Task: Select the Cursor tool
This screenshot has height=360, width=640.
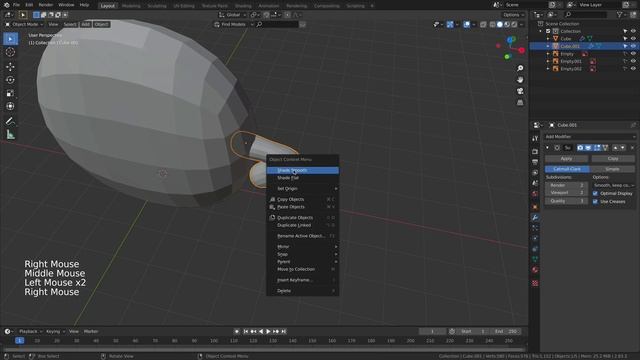Action: [10, 52]
